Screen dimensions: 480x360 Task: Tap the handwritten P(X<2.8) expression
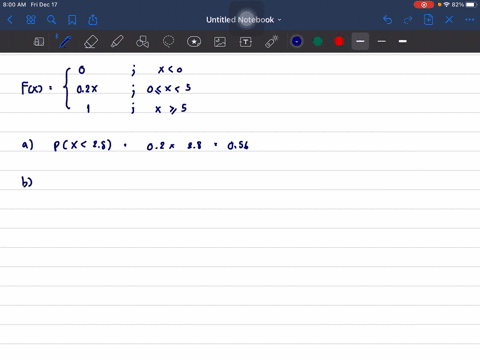[x=83, y=145]
